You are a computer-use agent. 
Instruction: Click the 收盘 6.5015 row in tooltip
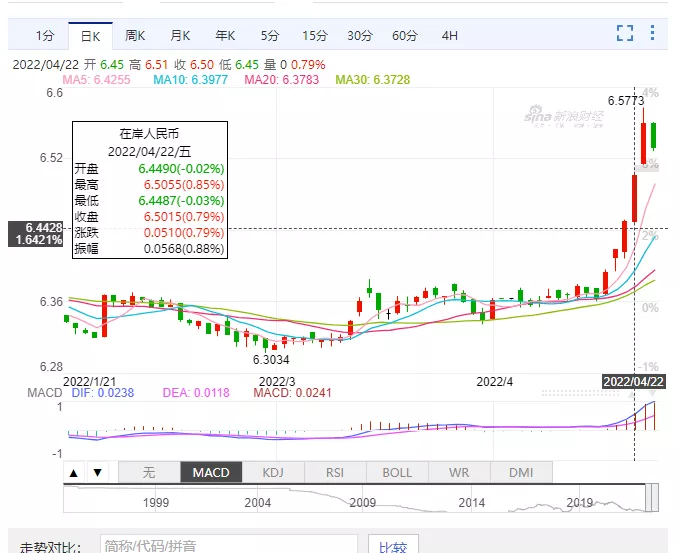tap(149, 217)
